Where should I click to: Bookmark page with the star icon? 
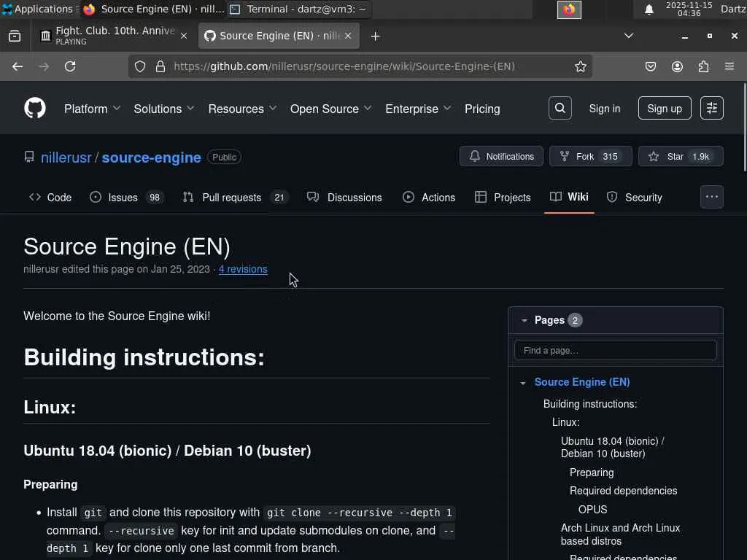coord(581,66)
